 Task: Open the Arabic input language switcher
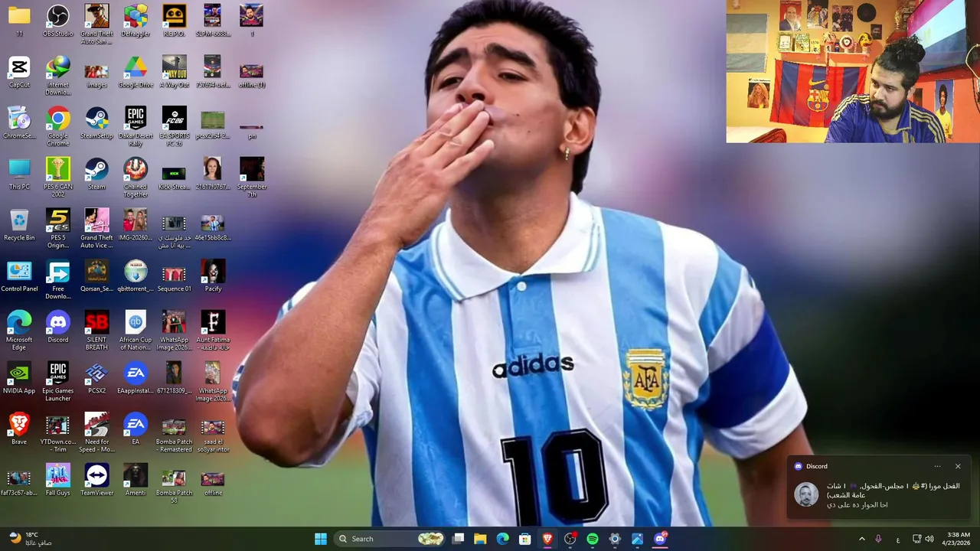(x=898, y=539)
